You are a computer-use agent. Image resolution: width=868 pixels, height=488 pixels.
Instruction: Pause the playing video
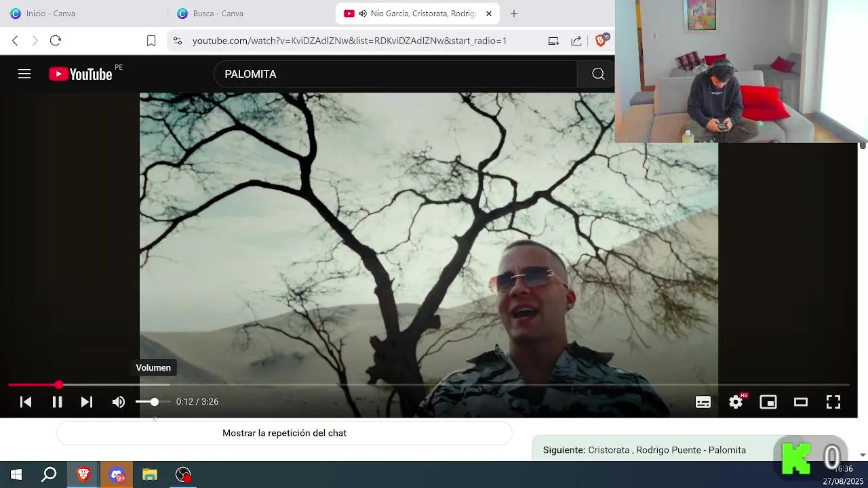(57, 402)
